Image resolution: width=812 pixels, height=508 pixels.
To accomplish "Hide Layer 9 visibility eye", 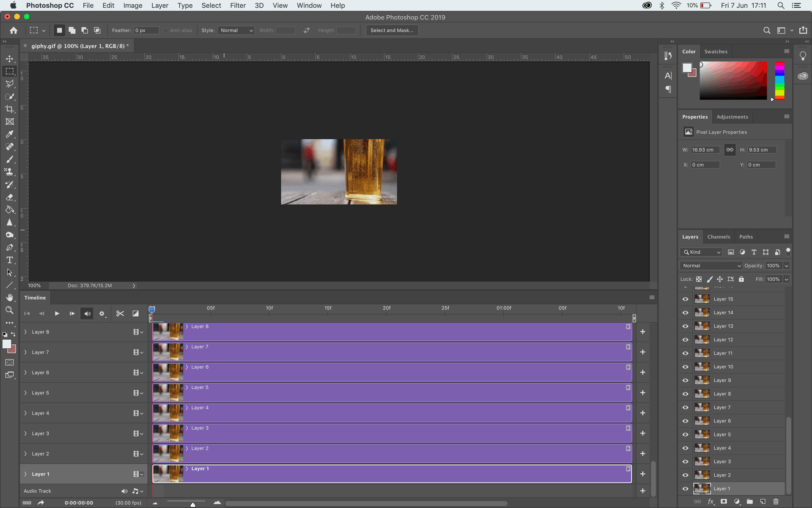I will click(x=686, y=381).
